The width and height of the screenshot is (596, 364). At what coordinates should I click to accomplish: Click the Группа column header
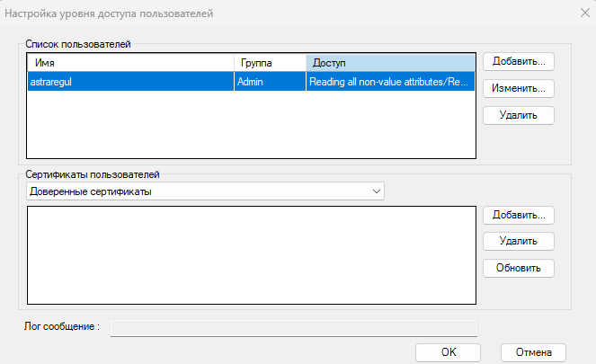pyautogui.click(x=269, y=64)
